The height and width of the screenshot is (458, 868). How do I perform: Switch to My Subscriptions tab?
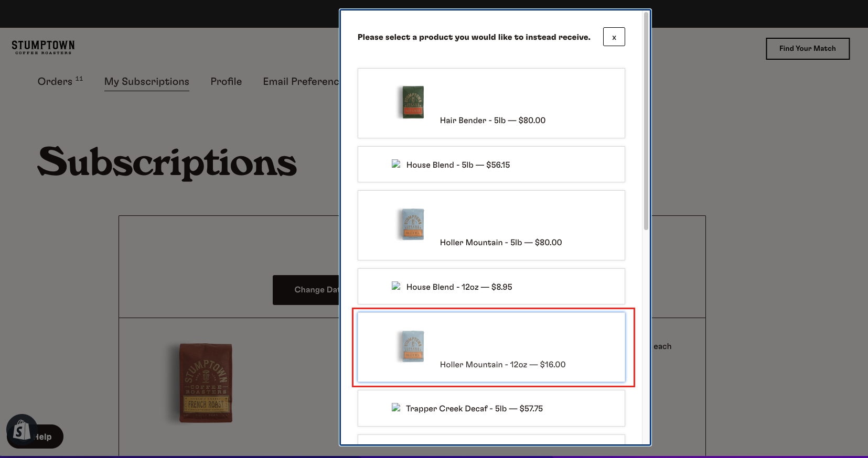(147, 82)
